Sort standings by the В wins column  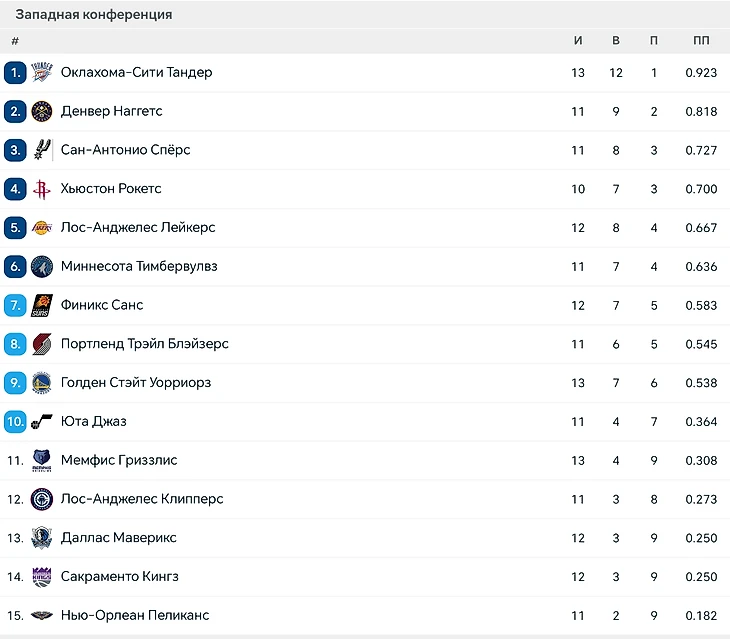[616, 41]
